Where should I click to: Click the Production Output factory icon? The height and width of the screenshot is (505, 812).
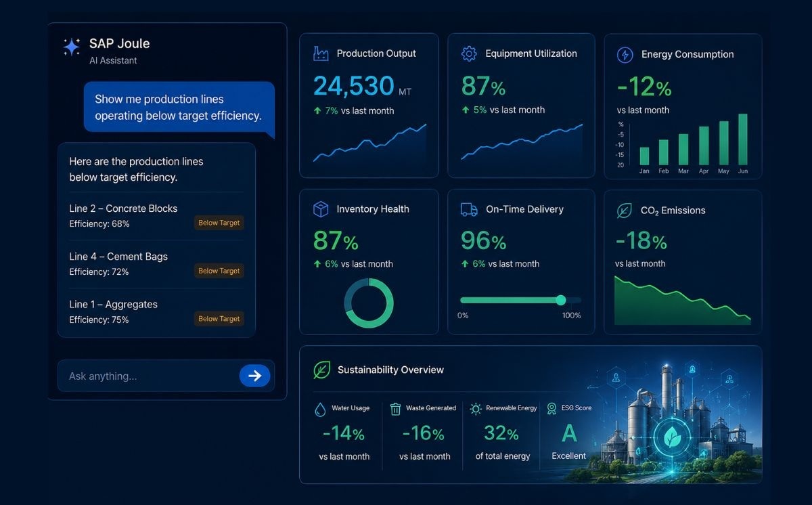(x=321, y=53)
